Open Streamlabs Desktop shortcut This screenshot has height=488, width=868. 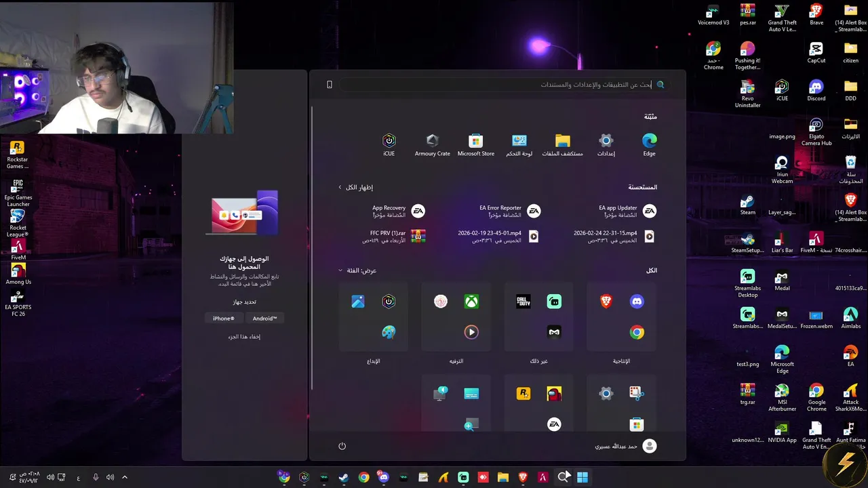coord(747,284)
